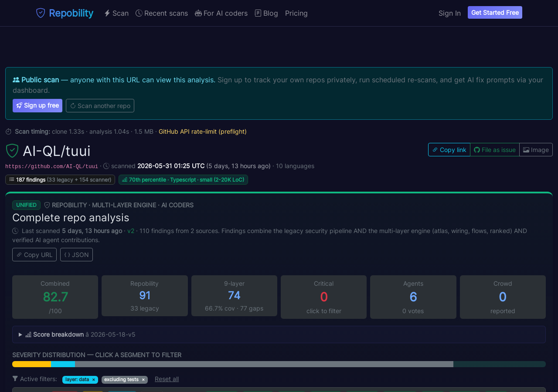Click the Copy URL button
This screenshot has width=558, height=392.
pyautogui.click(x=34, y=254)
